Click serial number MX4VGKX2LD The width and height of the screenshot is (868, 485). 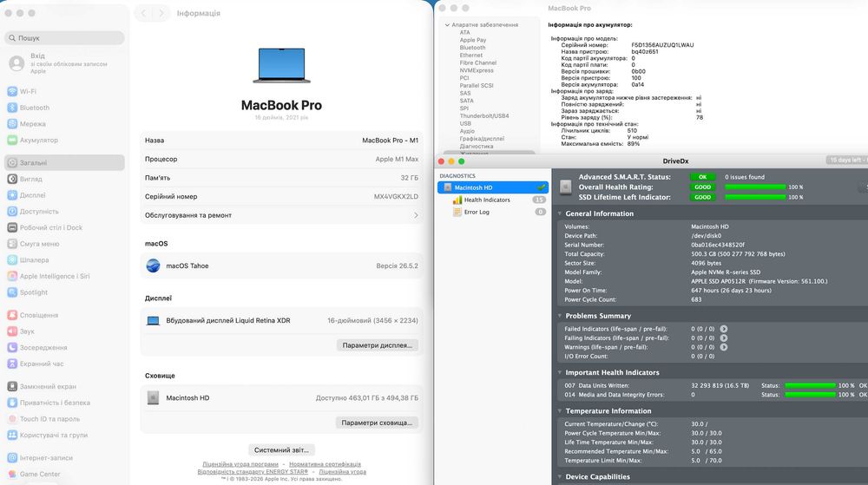click(396, 196)
